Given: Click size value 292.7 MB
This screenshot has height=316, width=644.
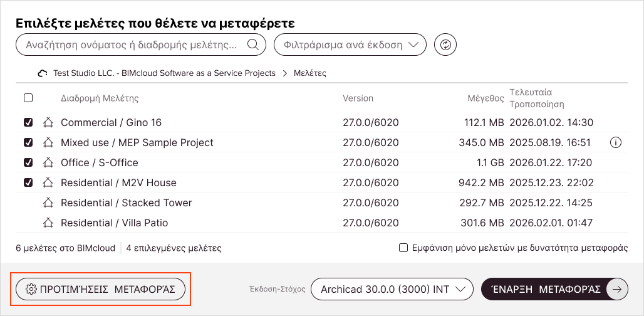Looking at the screenshot, I should coord(482,203).
